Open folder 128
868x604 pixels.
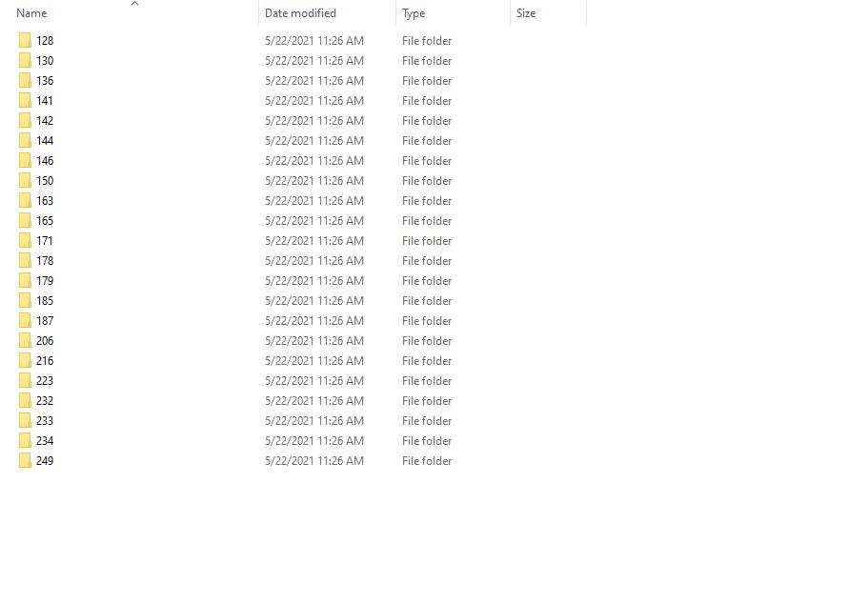point(44,40)
